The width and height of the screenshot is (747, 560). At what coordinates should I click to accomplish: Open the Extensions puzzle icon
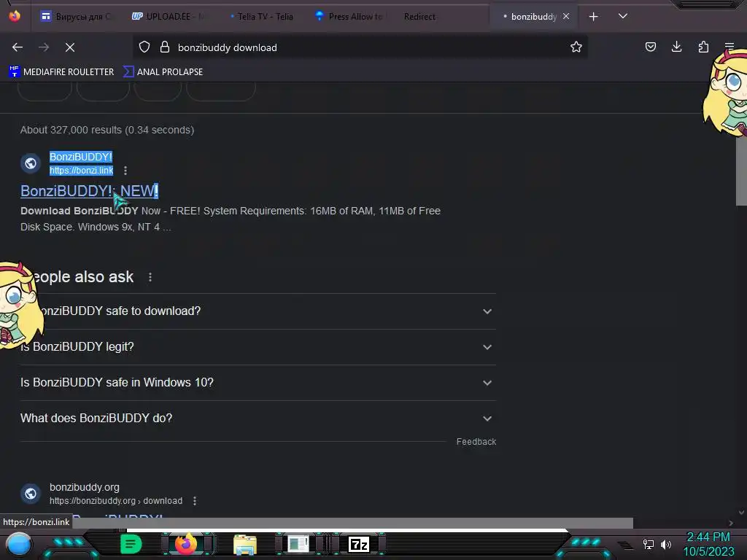pyautogui.click(x=703, y=47)
